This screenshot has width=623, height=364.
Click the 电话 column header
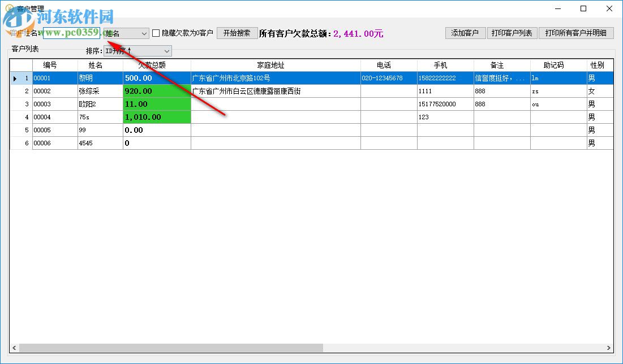coord(389,65)
